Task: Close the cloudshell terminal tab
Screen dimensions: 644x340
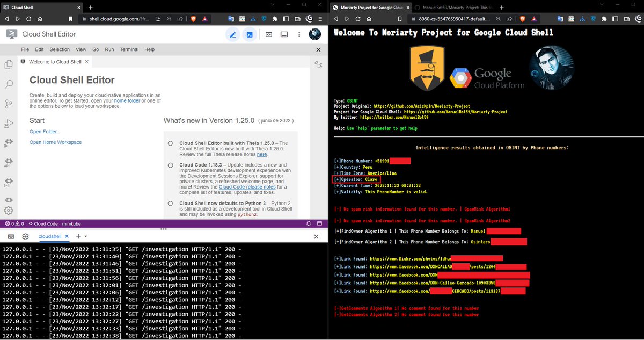Action: [66, 236]
